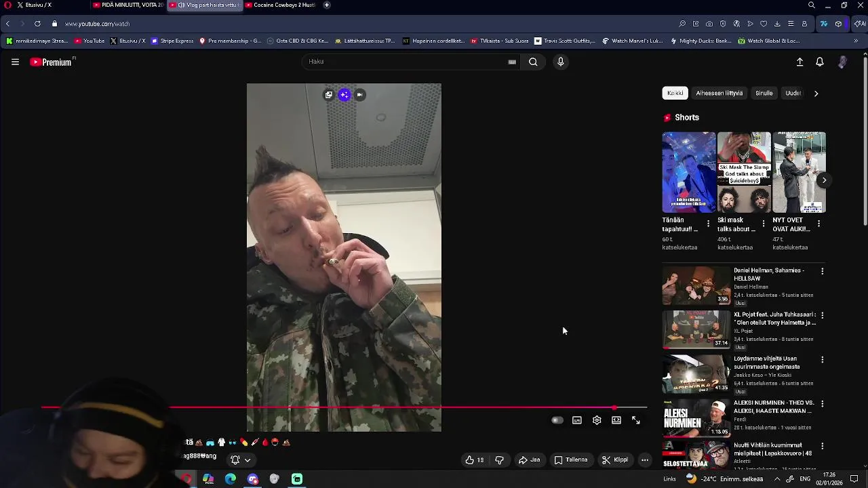Click the purple sparkle overlay icon on video
The image size is (868, 488).
(x=344, y=95)
